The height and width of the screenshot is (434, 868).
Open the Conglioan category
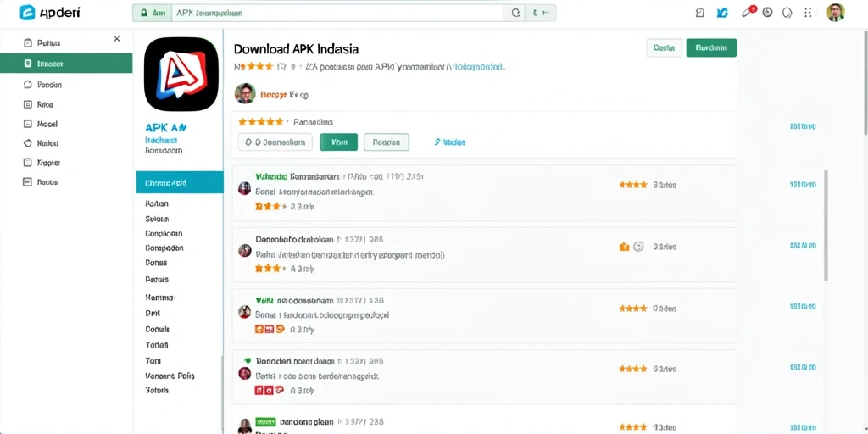click(164, 234)
